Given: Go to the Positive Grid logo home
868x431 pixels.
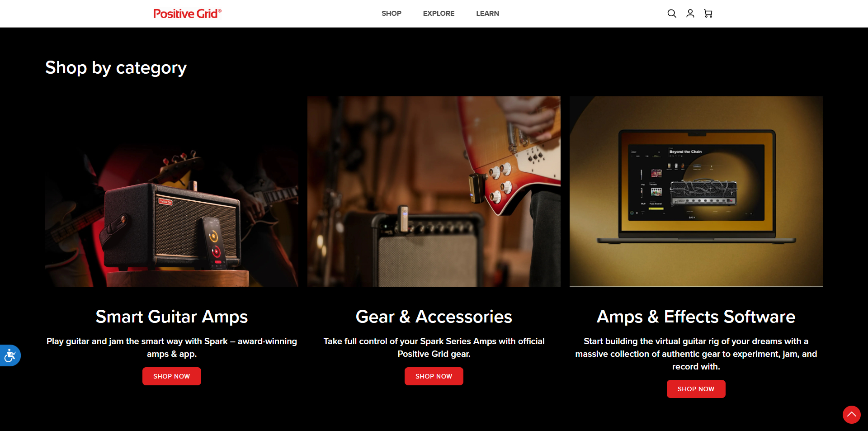Looking at the screenshot, I should 187,14.
